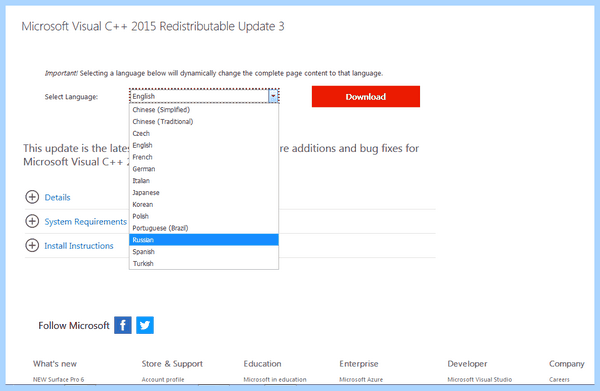Screen dimensions: 600x391
Task: Click Microsoft Azure footer link
Action: point(361,380)
